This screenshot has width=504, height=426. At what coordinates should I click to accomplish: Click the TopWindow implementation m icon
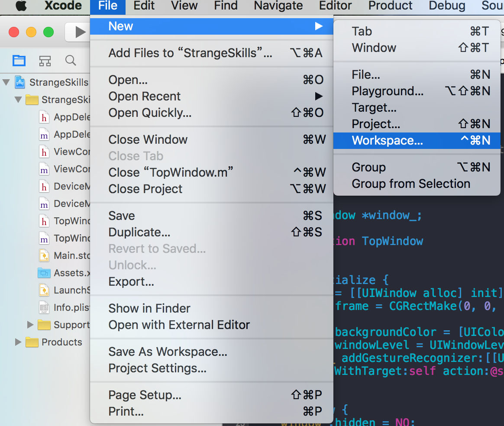click(x=44, y=239)
